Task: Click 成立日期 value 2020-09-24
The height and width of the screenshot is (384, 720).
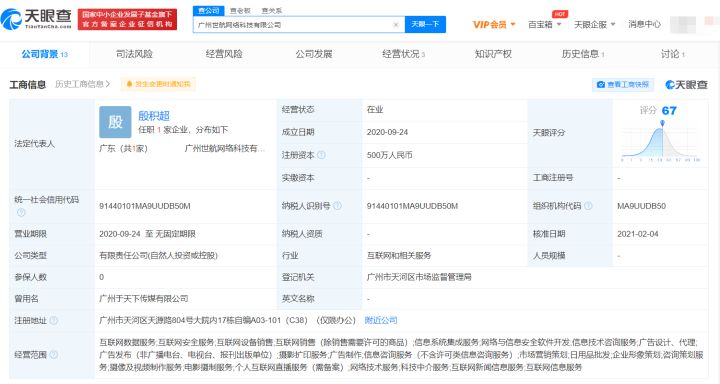Action: click(387, 132)
